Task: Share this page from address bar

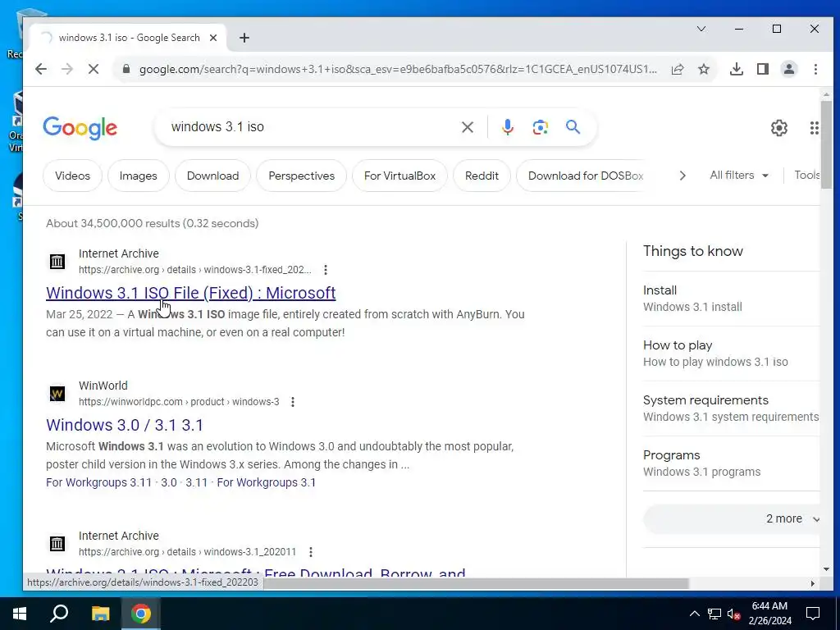Action: (x=678, y=69)
